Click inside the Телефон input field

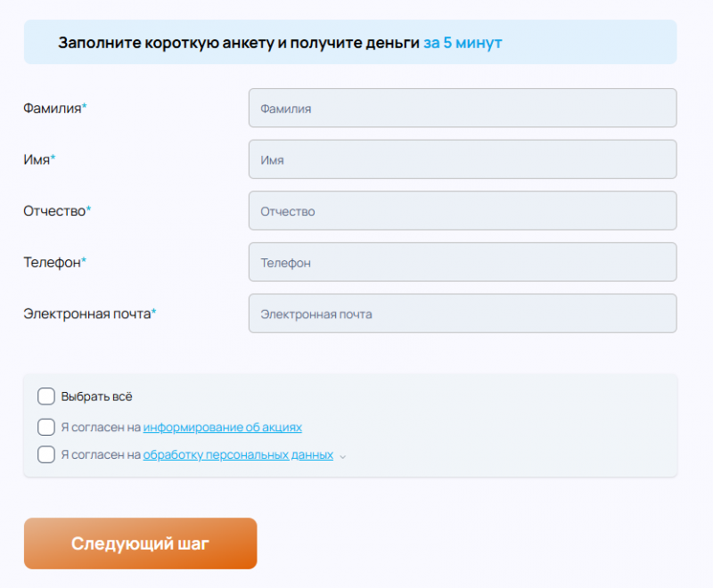[x=462, y=262]
